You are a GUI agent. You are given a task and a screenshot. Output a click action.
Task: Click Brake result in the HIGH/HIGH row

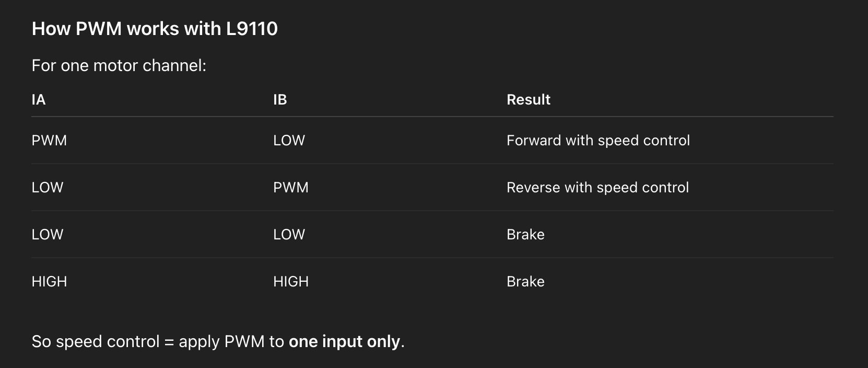click(x=525, y=282)
